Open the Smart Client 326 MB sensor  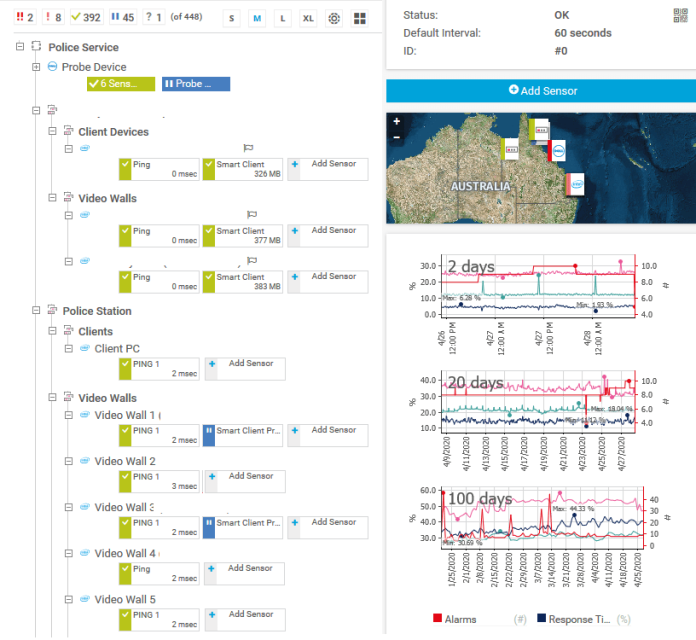241,168
